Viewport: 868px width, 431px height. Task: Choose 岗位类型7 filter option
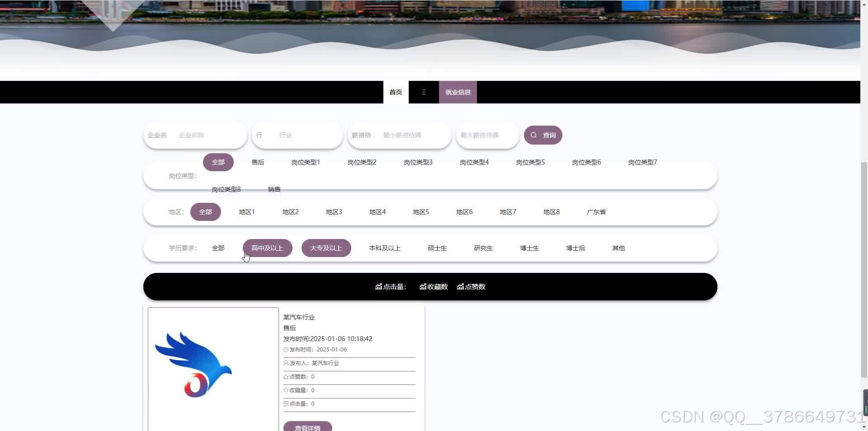[642, 162]
